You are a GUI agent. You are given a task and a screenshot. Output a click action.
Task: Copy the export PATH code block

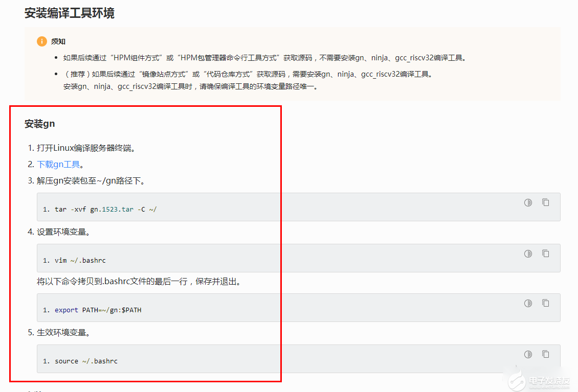click(546, 303)
